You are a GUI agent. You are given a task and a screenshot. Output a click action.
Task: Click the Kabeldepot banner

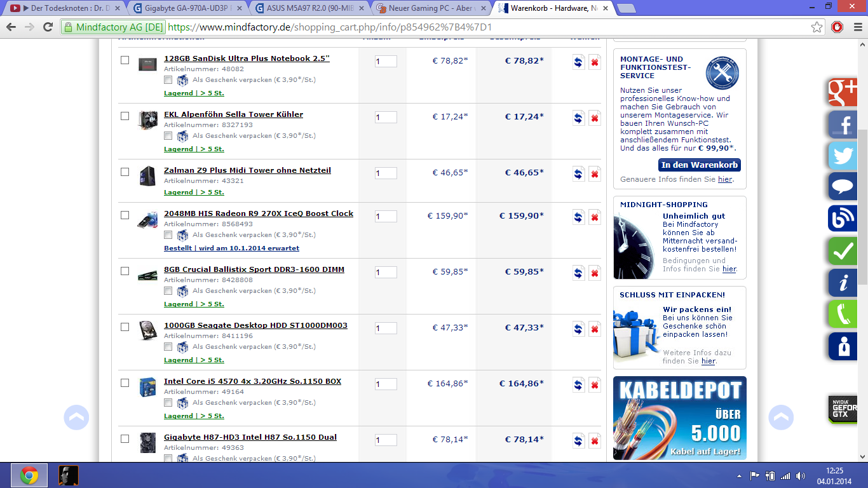[x=680, y=418]
